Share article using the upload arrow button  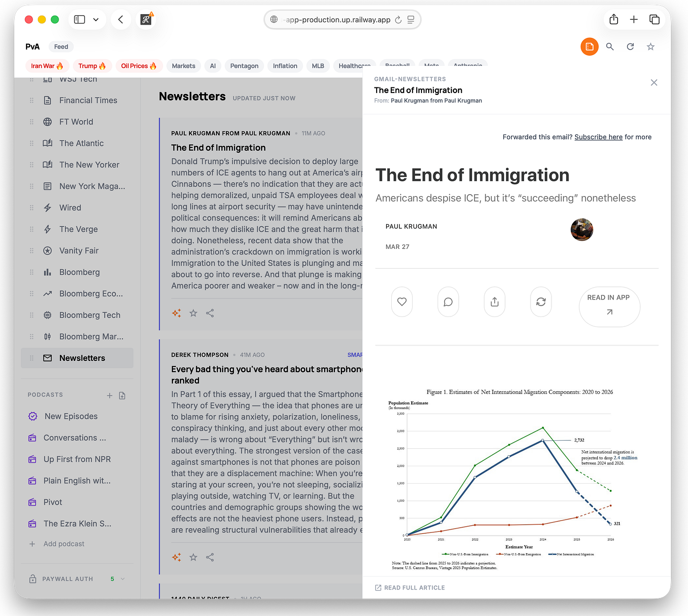(x=495, y=302)
